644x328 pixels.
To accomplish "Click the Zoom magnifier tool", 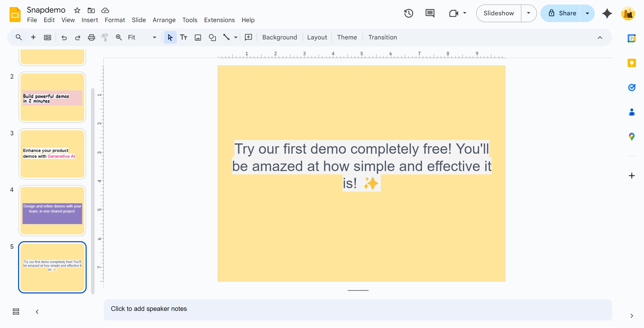I will point(119,37).
